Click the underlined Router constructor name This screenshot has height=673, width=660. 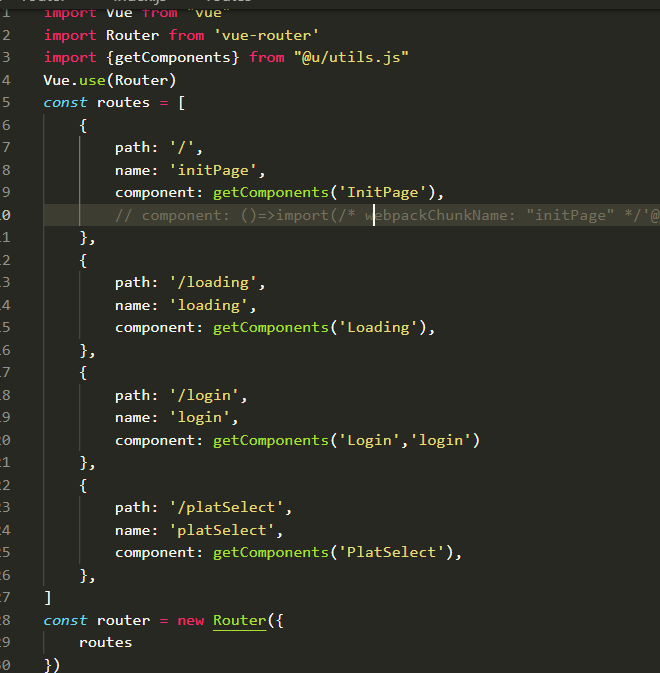coord(240,620)
